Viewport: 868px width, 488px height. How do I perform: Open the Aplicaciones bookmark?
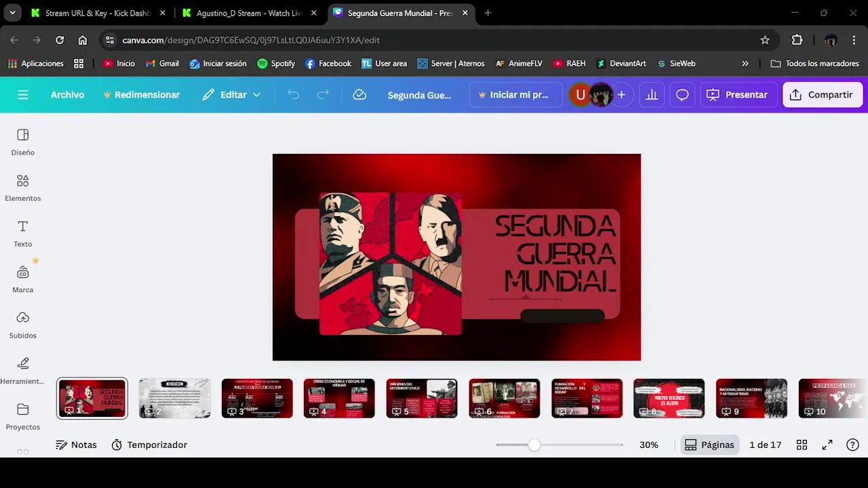35,64
